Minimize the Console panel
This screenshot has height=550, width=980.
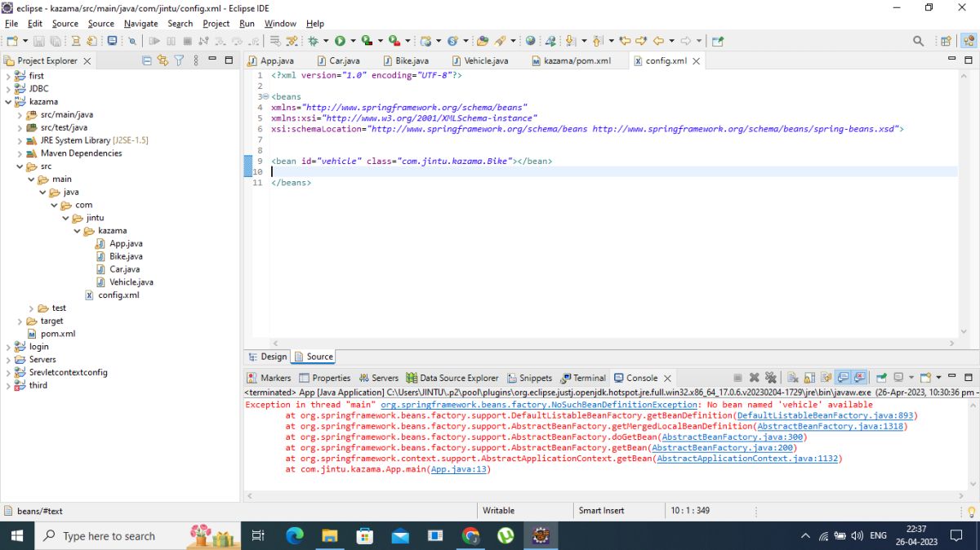[x=952, y=377]
